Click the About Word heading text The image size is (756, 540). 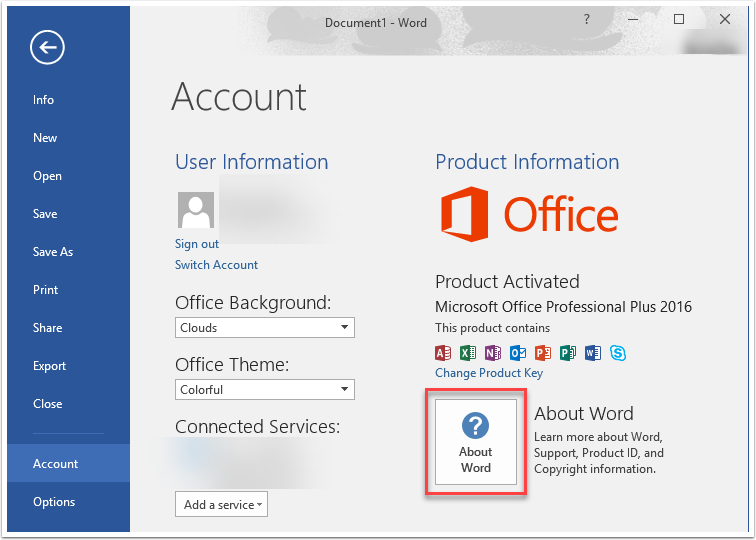pyautogui.click(x=584, y=414)
